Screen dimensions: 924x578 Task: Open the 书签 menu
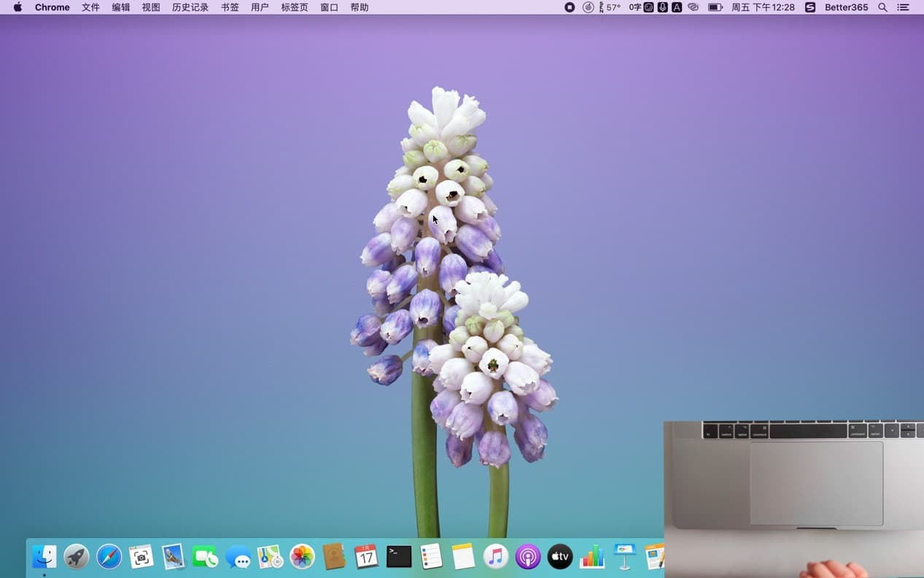pos(230,7)
